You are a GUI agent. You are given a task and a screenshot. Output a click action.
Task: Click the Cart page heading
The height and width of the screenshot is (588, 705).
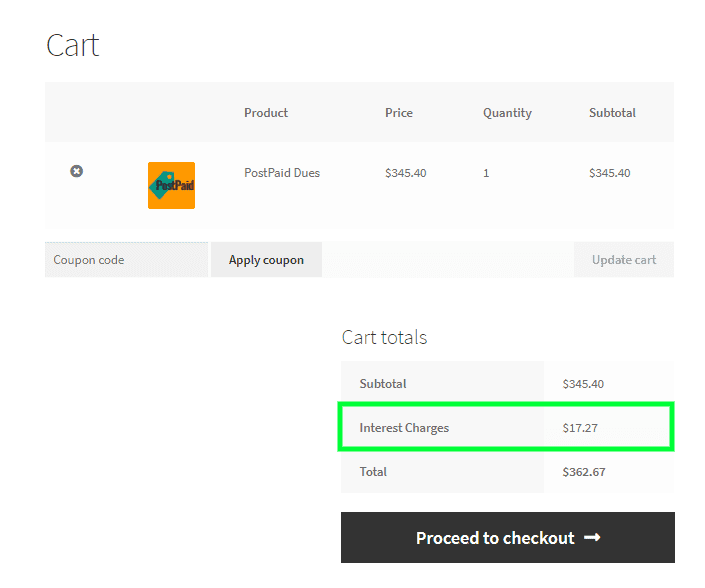coord(72,45)
